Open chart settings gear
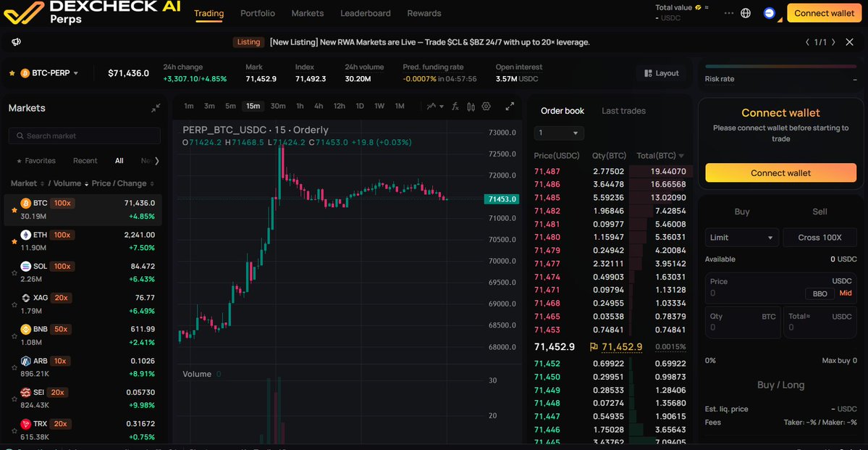Viewport: 868px width, 450px height. 486,107
